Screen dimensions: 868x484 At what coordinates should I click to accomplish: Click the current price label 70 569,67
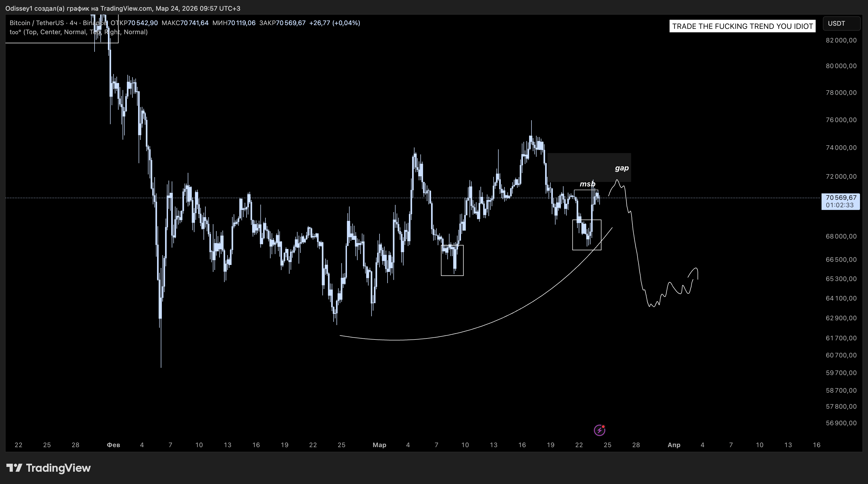click(x=841, y=198)
